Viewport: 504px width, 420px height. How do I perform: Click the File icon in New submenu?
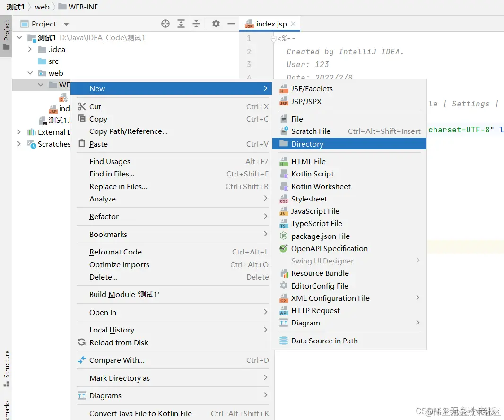coord(284,119)
